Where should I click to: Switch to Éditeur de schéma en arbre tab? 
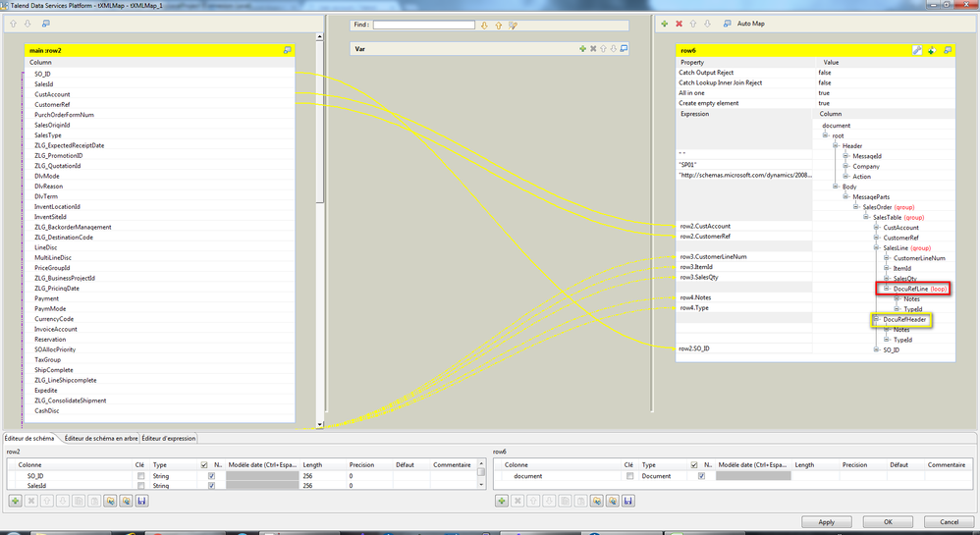click(101, 439)
